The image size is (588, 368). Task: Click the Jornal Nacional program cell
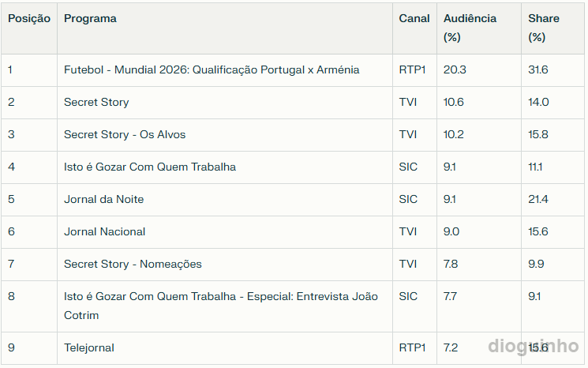[x=105, y=231]
